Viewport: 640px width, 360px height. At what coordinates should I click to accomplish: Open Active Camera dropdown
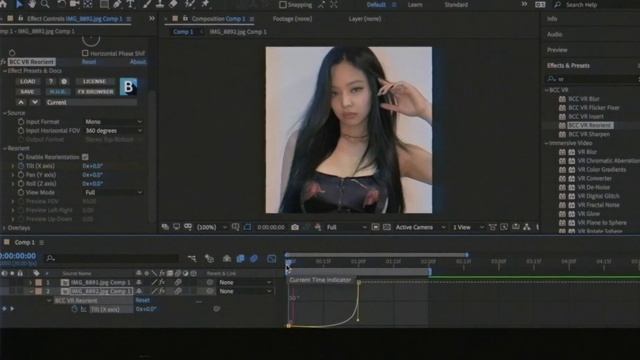(420, 227)
